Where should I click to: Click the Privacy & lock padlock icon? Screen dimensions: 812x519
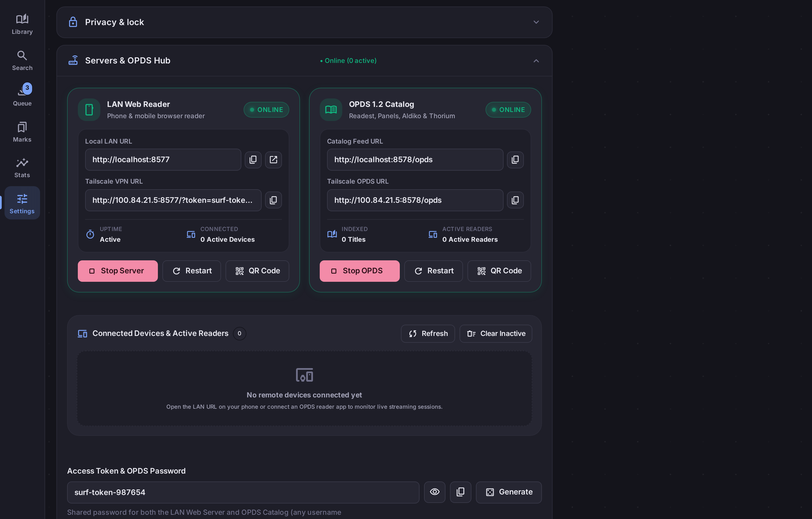tap(73, 22)
